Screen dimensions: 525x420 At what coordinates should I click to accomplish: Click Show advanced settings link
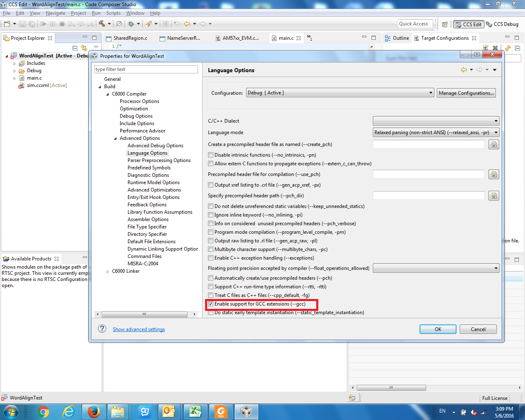(139, 329)
